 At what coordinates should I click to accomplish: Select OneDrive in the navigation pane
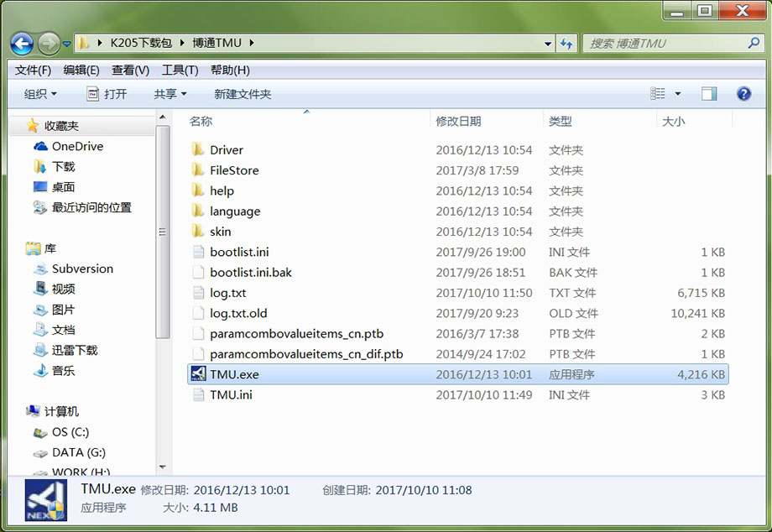pos(77,146)
